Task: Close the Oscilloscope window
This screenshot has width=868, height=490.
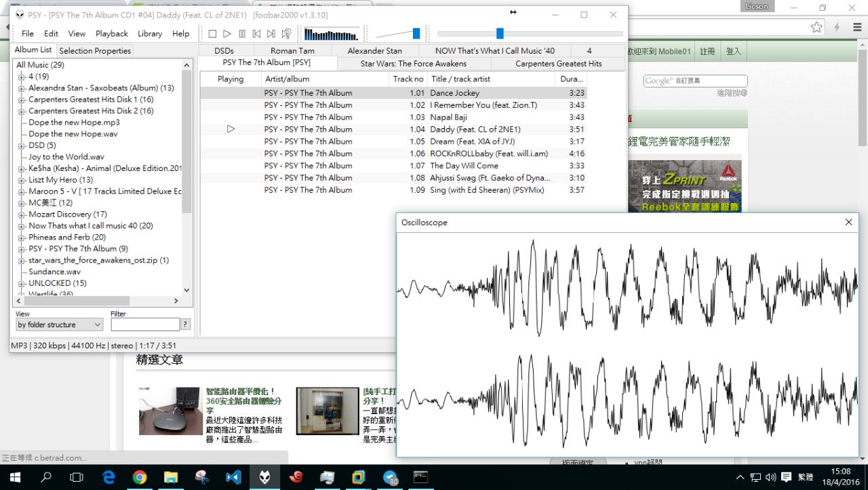Action: 848,223
